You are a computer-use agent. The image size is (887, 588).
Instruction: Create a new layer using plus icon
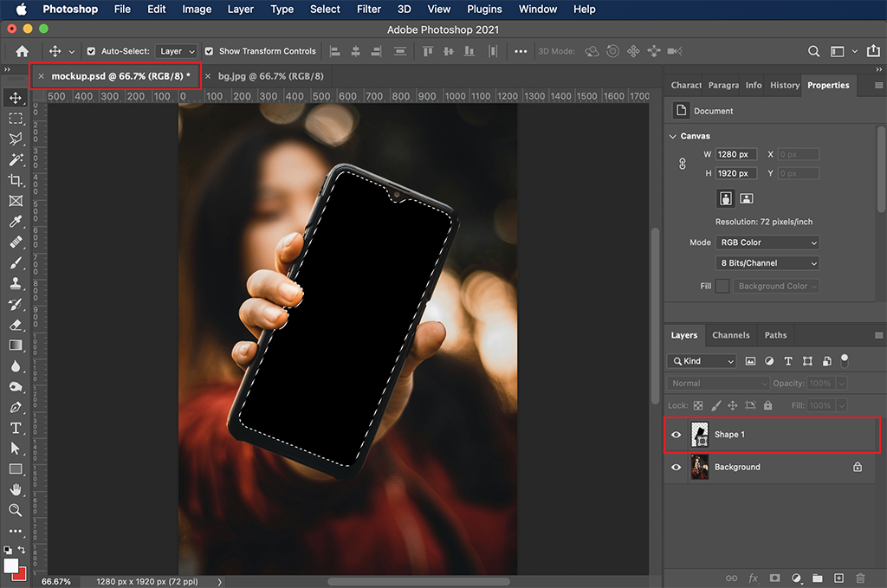[x=838, y=578]
